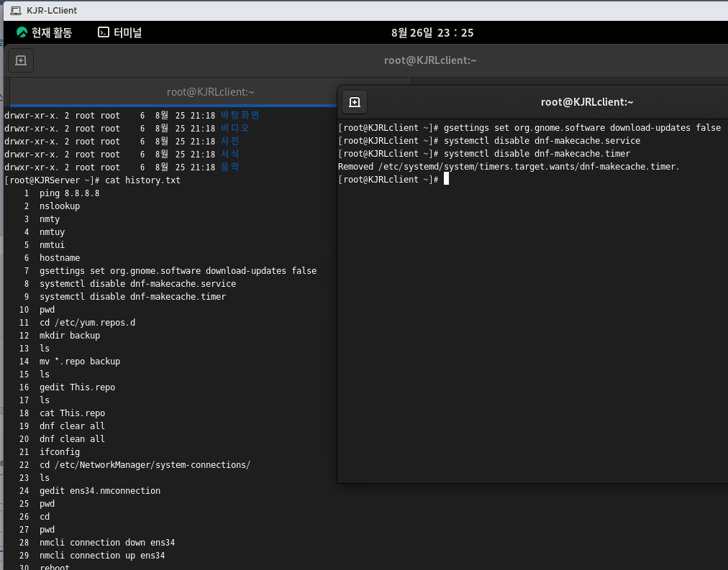
Task: Click the 서식 directory name
Action: (x=229, y=154)
